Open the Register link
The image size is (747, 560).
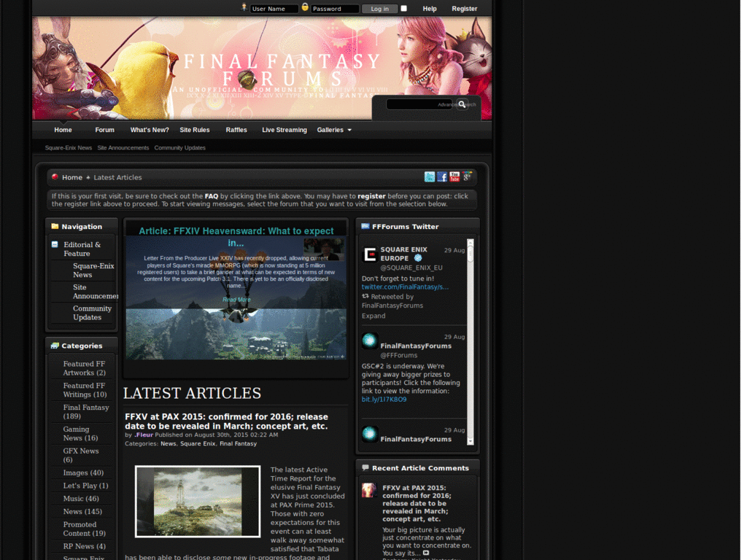tap(464, 9)
